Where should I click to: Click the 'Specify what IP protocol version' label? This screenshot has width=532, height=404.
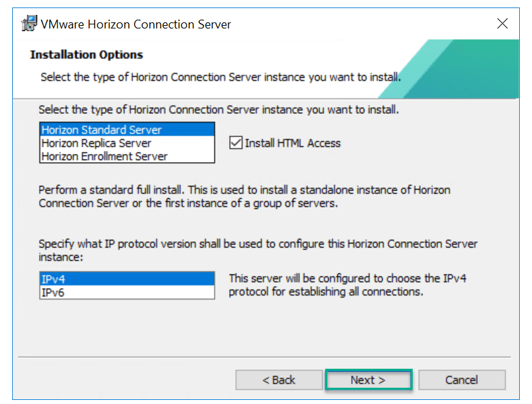258,250
